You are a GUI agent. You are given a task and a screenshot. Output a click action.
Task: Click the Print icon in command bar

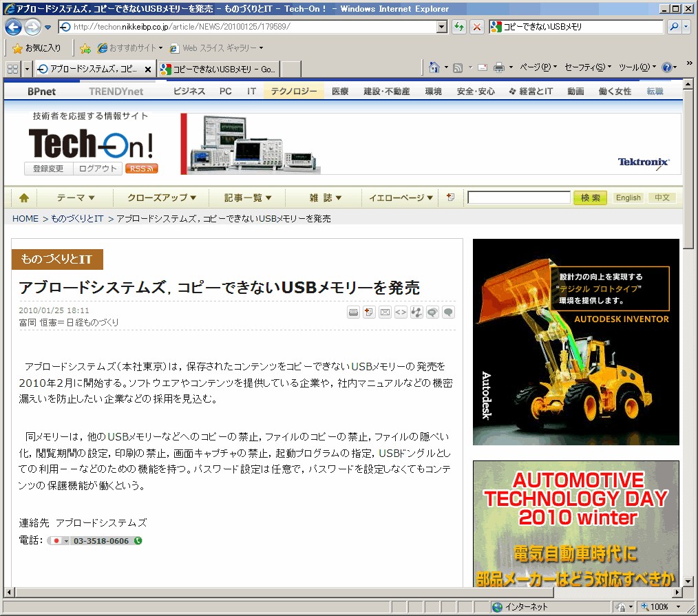click(x=499, y=67)
